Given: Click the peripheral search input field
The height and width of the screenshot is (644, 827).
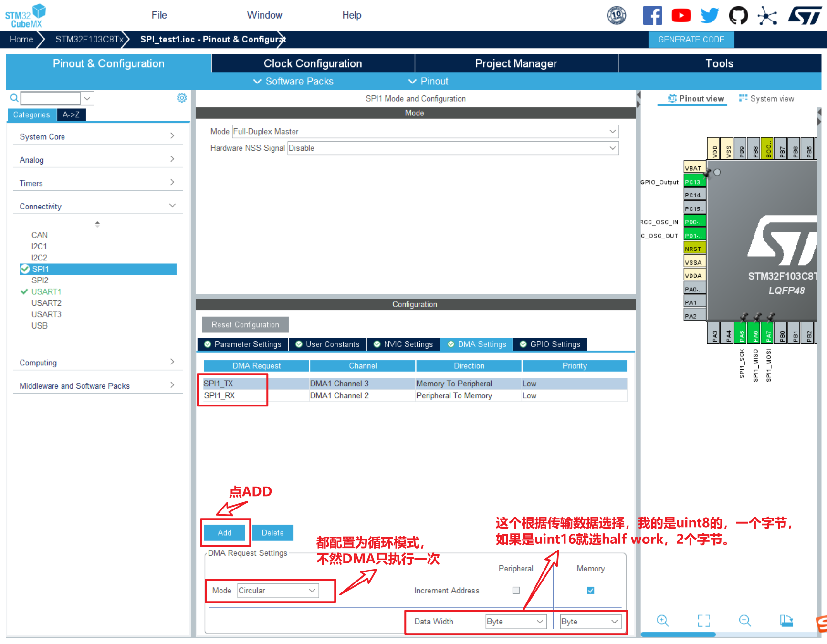Looking at the screenshot, I should pos(51,98).
